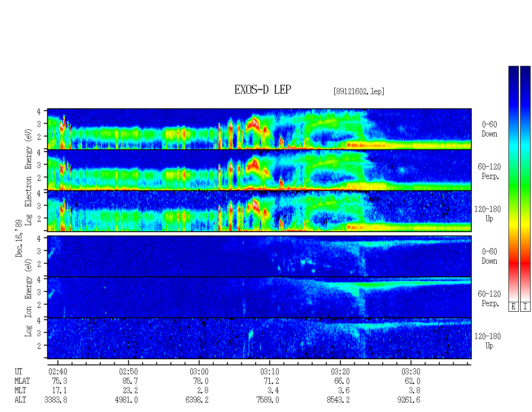Screen dimensions: 532x412
Task: Click the ALT value 6398.2
Action: [x=197, y=400]
